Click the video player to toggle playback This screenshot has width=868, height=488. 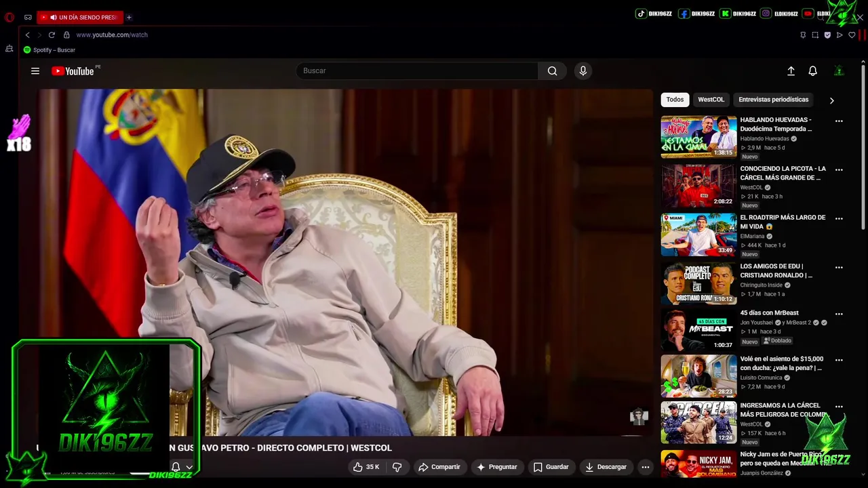click(346, 262)
